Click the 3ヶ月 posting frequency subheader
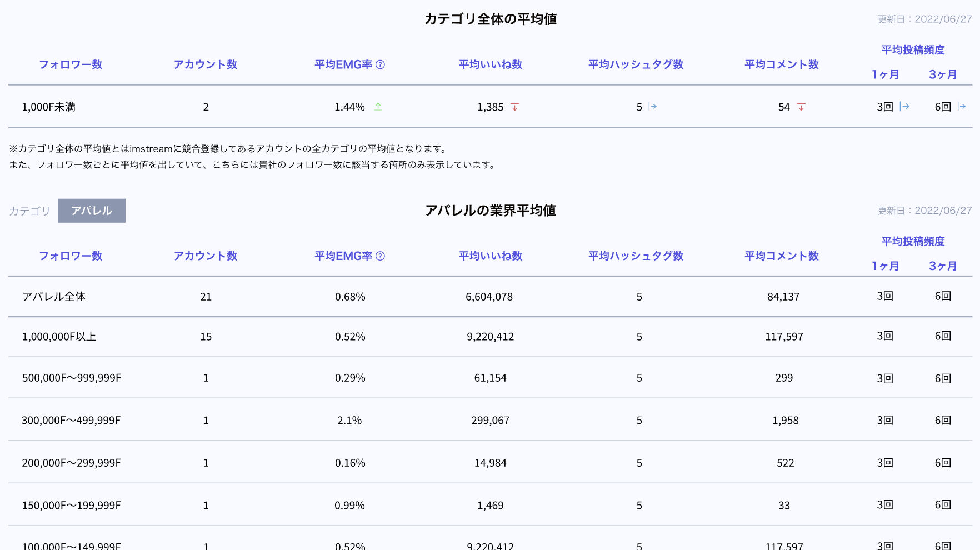This screenshot has width=980, height=550. [x=943, y=73]
